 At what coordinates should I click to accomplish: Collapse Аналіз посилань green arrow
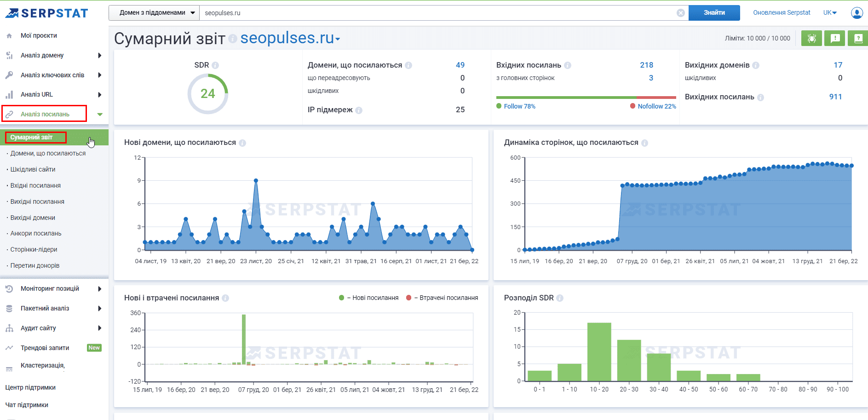(x=100, y=114)
